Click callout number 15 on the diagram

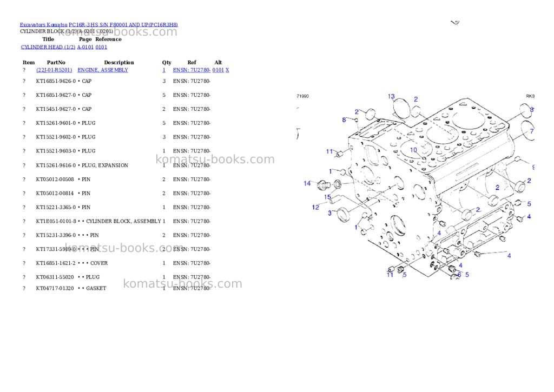click(x=327, y=197)
